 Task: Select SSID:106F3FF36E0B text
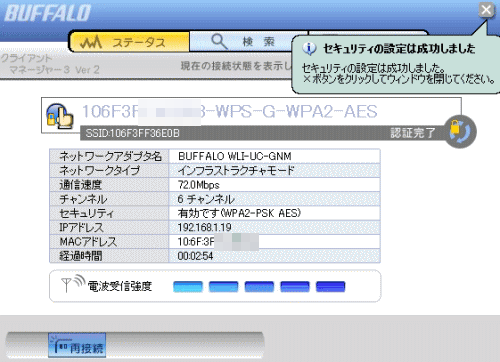click(133, 133)
